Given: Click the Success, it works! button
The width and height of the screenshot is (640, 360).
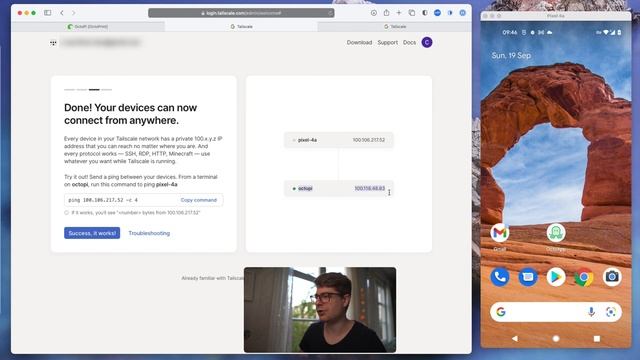Looking at the screenshot, I should [x=92, y=233].
